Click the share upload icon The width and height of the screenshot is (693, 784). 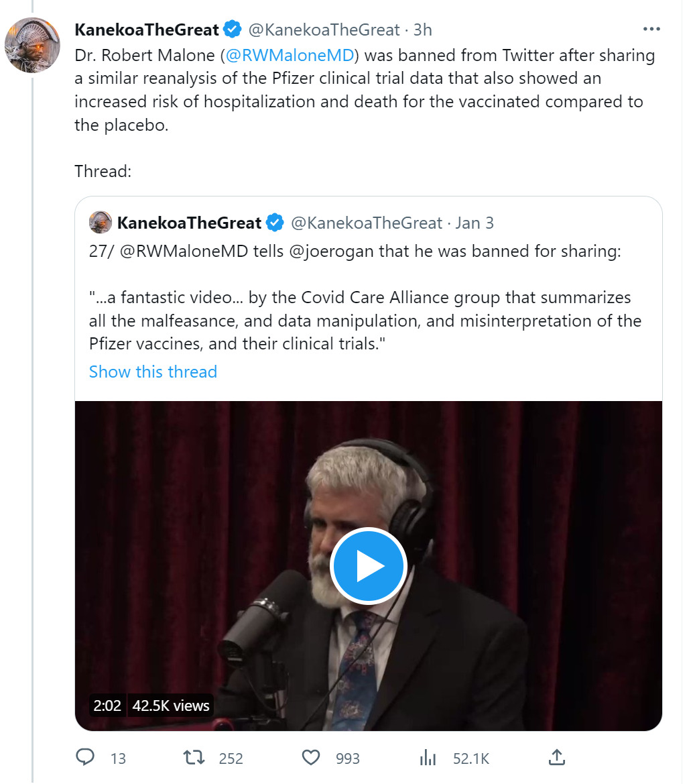(x=556, y=758)
